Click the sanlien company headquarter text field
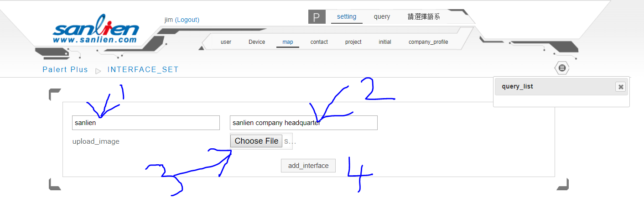The image size is (644, 214). 303,123
